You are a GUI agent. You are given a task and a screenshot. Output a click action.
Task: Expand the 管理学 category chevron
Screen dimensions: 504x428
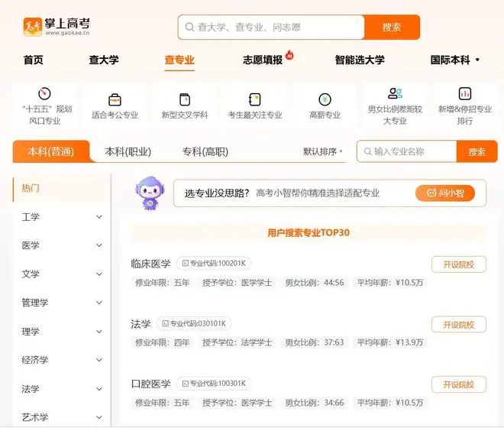pos(99,303)
